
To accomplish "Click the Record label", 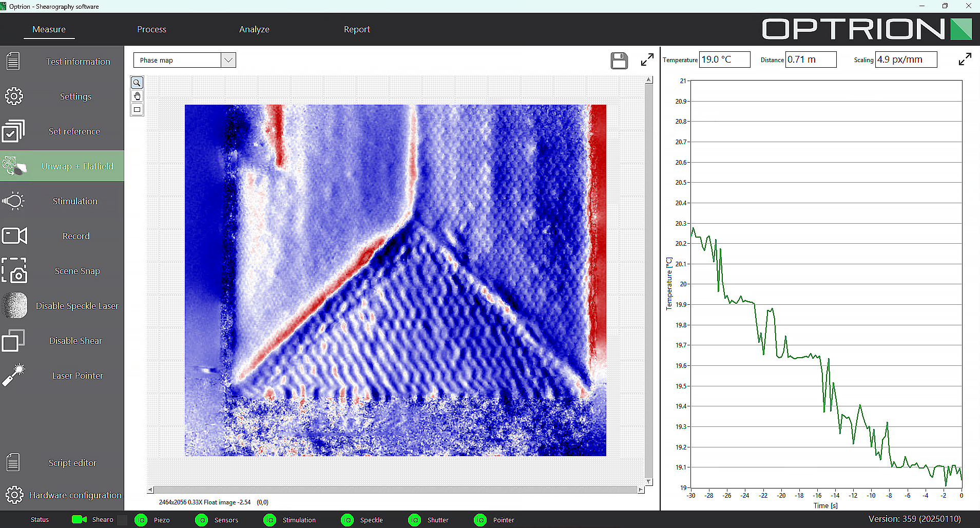I will (76, 236).
